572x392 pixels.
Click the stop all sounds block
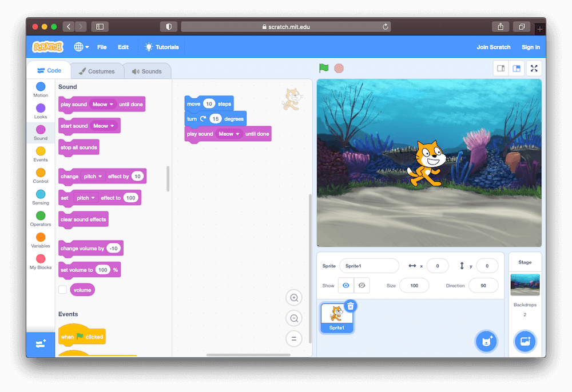coord(79,147)
